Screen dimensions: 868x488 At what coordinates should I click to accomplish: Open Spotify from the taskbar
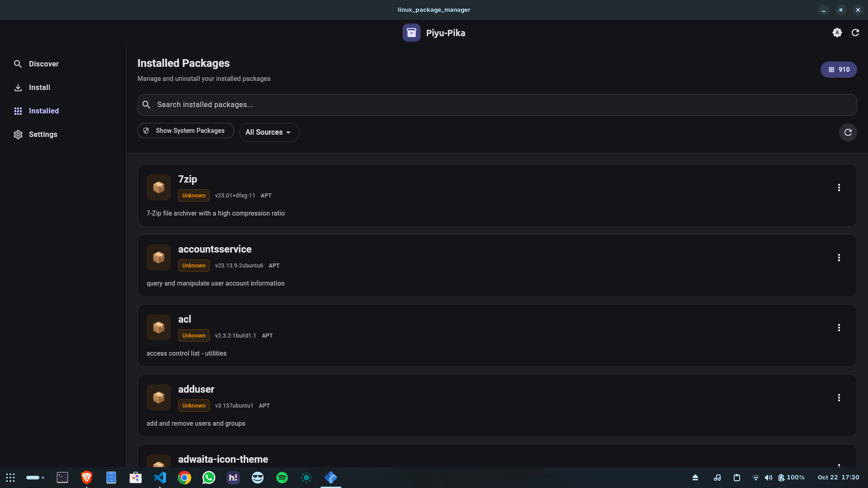(x=282, y=478)
